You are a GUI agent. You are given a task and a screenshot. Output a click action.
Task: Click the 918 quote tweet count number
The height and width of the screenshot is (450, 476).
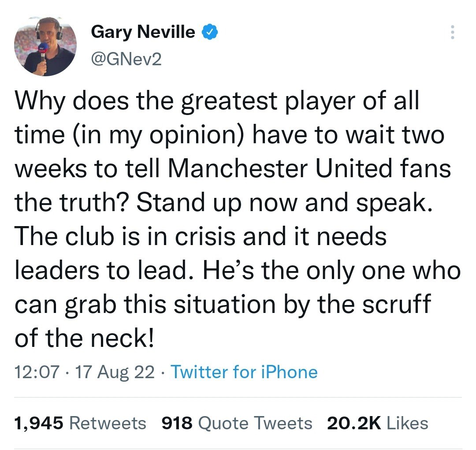[x=177, y=423]
